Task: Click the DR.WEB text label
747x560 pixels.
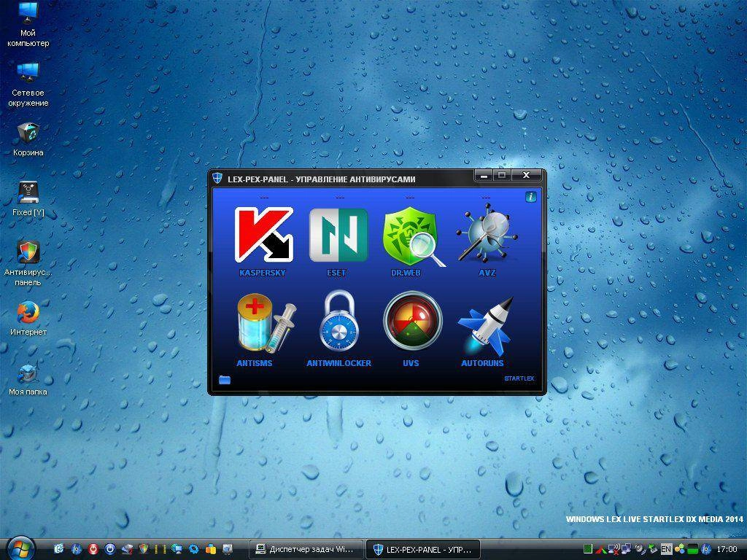Action: 406,273
